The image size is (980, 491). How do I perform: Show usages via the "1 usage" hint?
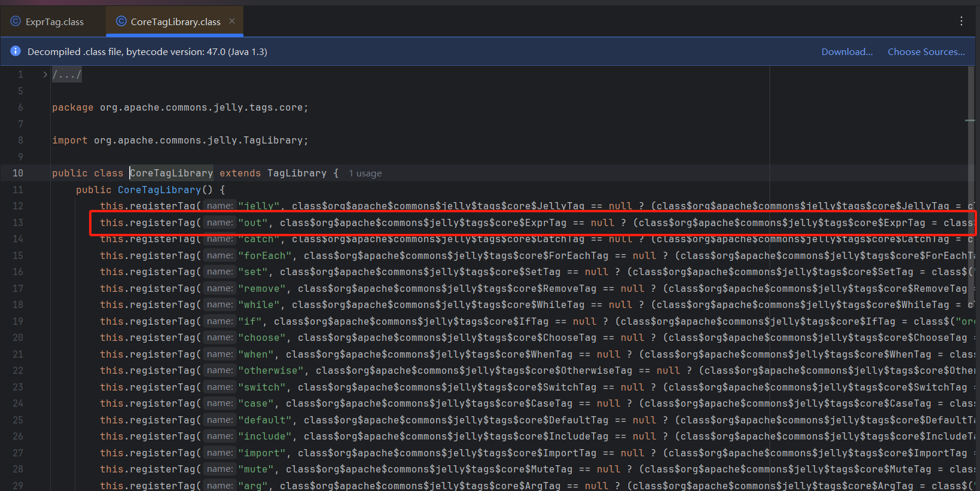365,173
